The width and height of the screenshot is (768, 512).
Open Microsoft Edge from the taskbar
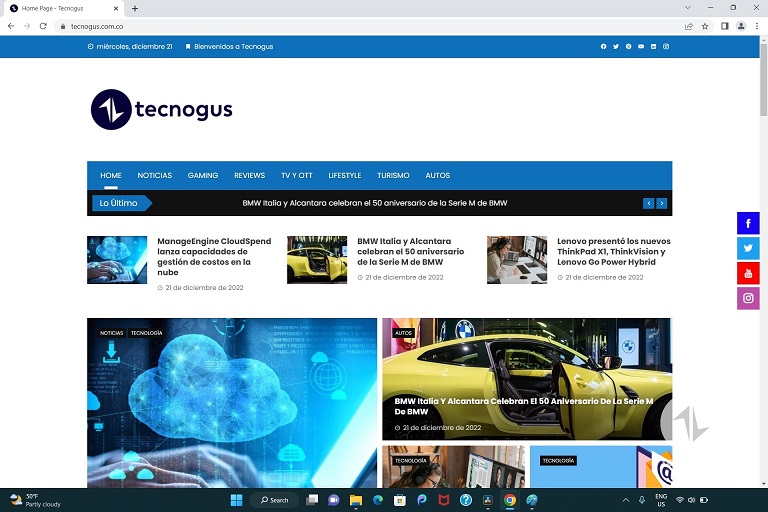coord(378,500)
